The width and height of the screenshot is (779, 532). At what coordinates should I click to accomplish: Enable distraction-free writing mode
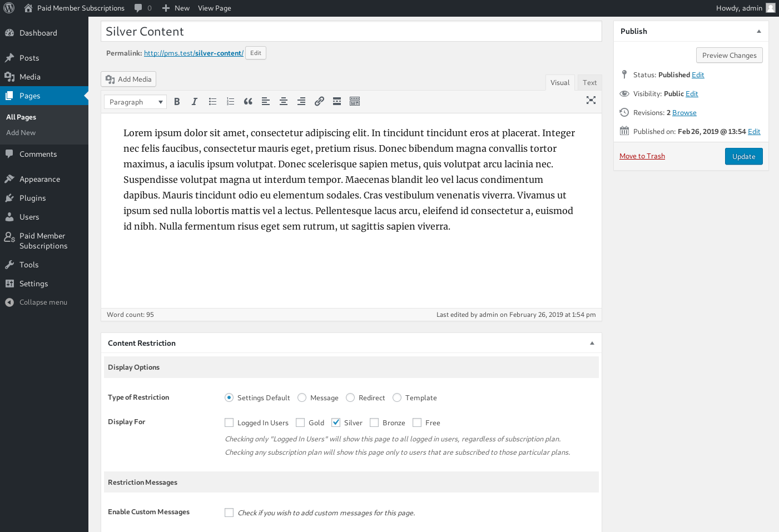tap(591, 101)
